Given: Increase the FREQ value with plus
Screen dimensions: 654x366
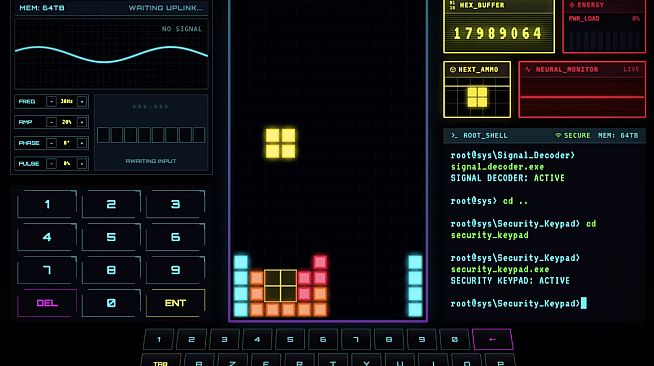Looking at the screenshot, I should (x=82, y=101).
